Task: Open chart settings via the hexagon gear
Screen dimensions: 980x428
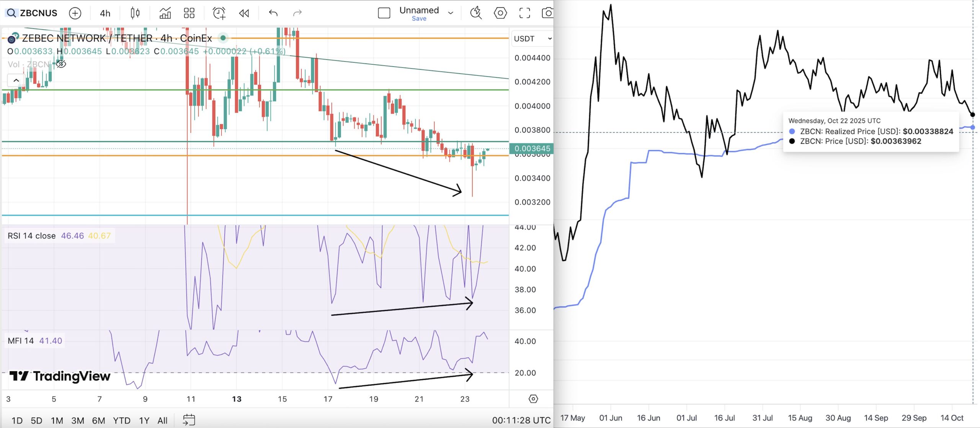Action: (500, 13)
